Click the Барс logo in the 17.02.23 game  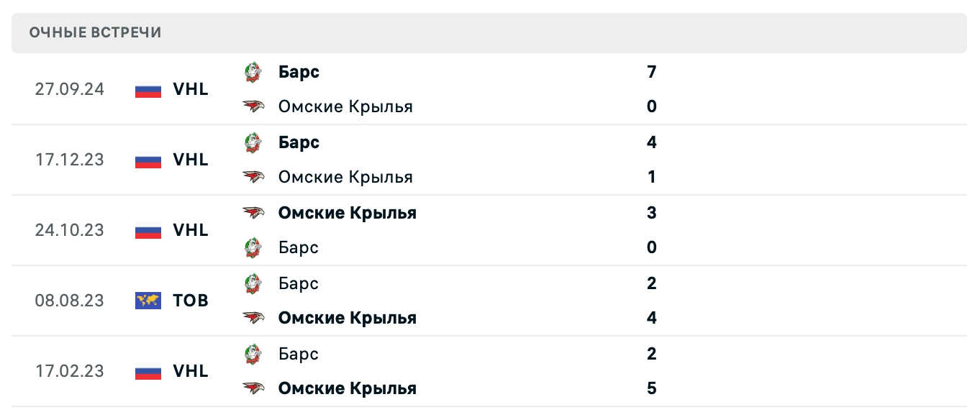pyautogui.click(x=253, y=354)
